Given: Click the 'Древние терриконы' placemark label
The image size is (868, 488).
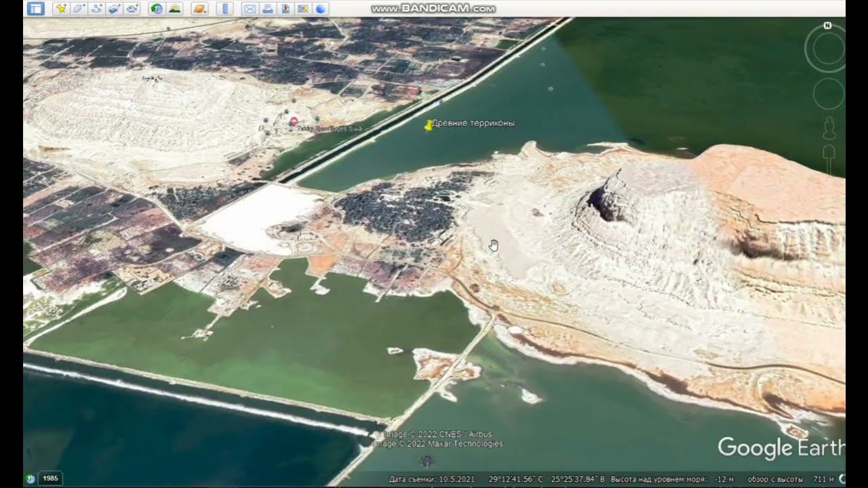Looking at the screenshot, I should [x=473, y=123].
